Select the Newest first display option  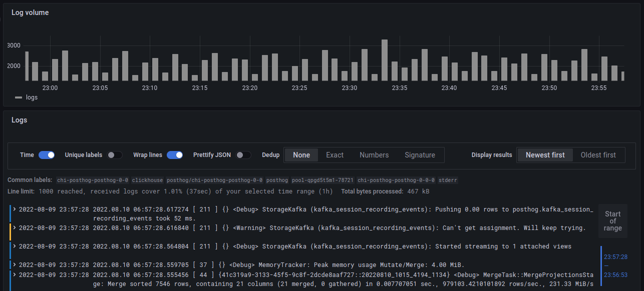(545, 155)
